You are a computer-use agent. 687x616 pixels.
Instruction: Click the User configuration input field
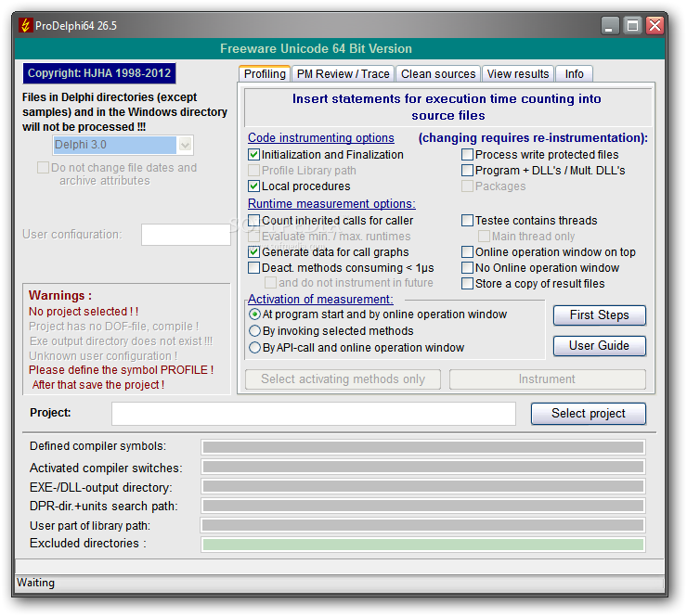[186, 235]
